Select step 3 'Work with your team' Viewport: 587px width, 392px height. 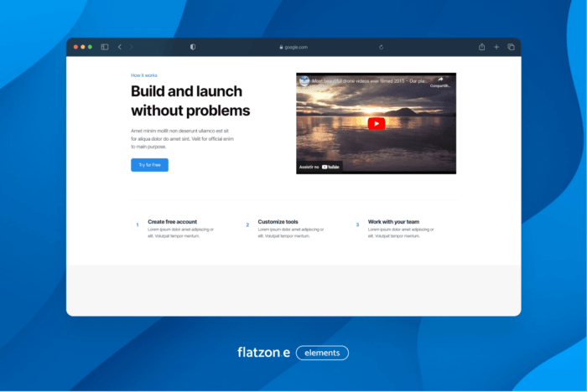(393, 222)
